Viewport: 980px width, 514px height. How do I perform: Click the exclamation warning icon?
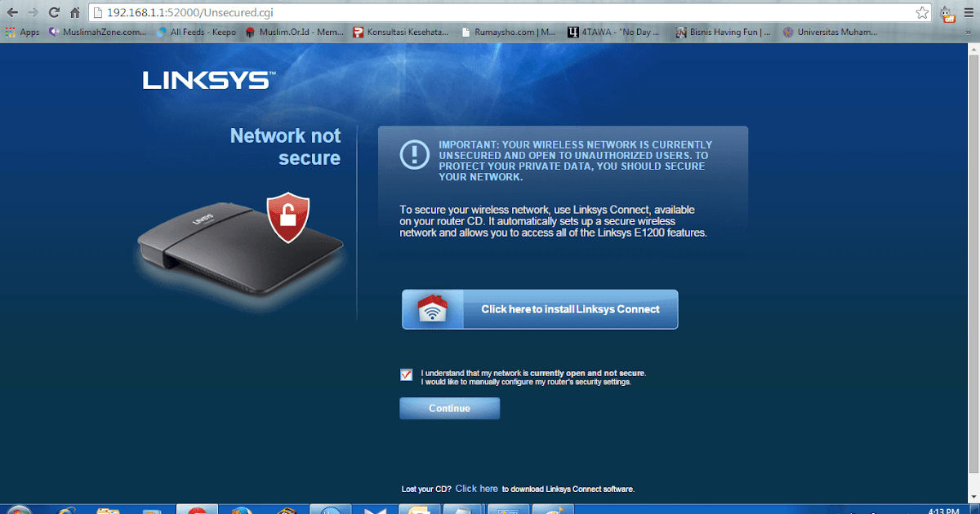[414, 155]
